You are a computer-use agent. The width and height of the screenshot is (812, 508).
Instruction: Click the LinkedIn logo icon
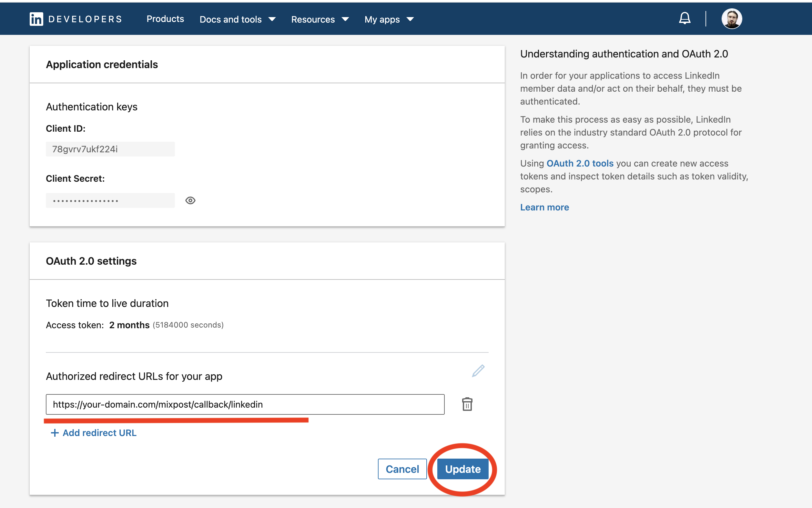click(x=36, y=19)
